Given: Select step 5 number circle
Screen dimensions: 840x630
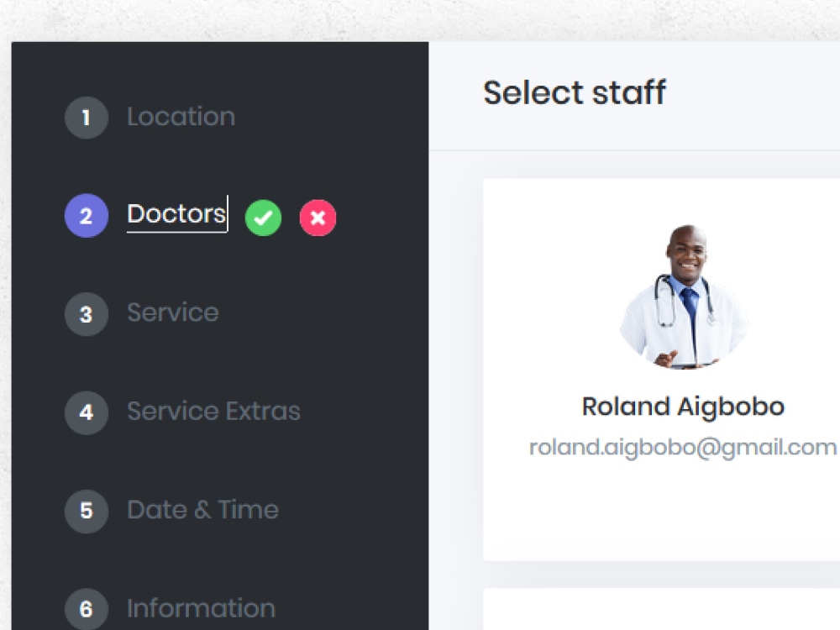Looking at the screenshot, I should pos(87,511).
